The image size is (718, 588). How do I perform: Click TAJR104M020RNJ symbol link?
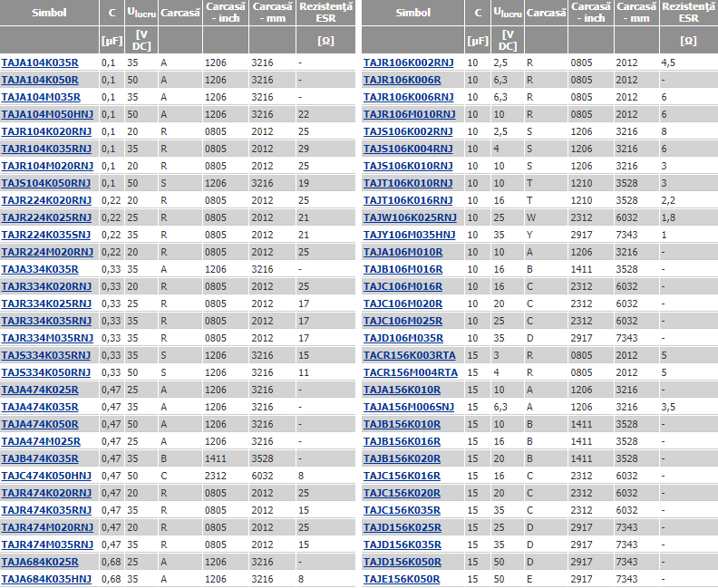[x=47, y=166]
